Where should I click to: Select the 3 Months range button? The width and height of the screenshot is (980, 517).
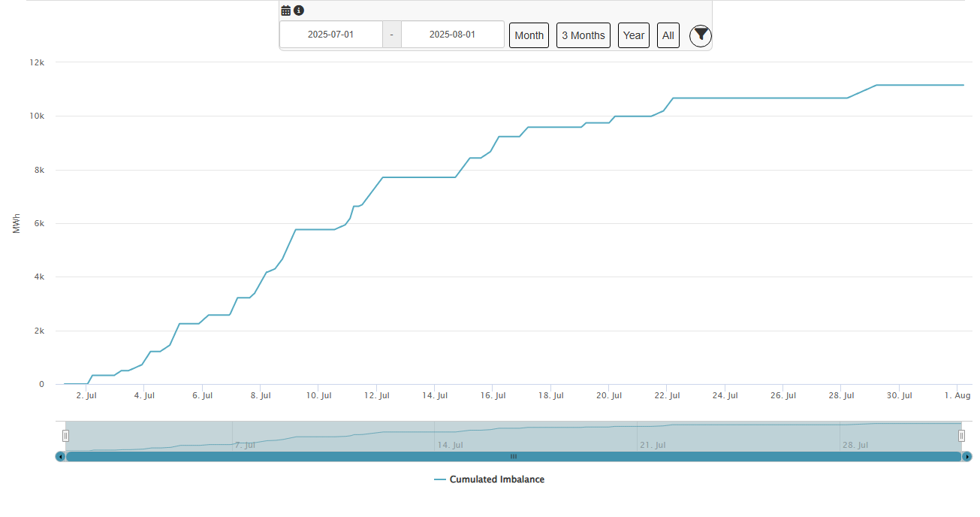click(x=583, y=35)
